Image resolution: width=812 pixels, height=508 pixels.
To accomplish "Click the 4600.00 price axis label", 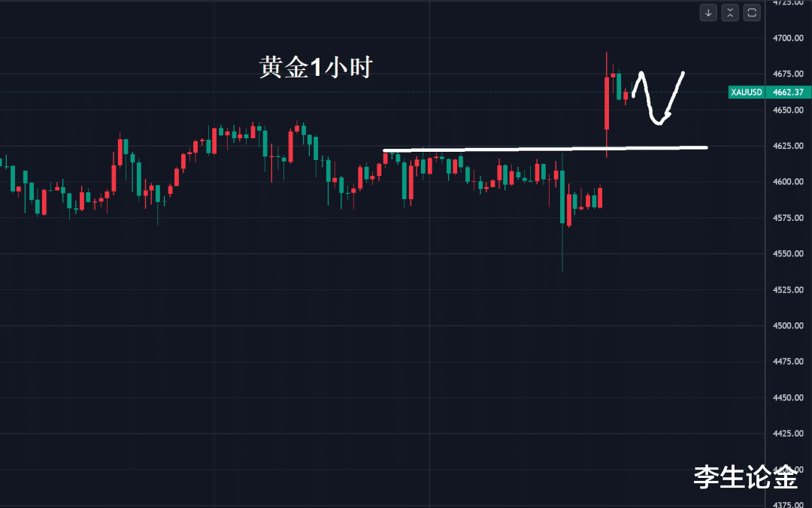I will point(789,182).
